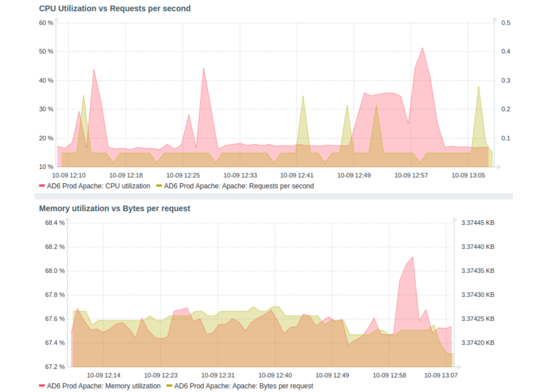Click the highest CPU peak above 50 %

click(x=422, y=49)
